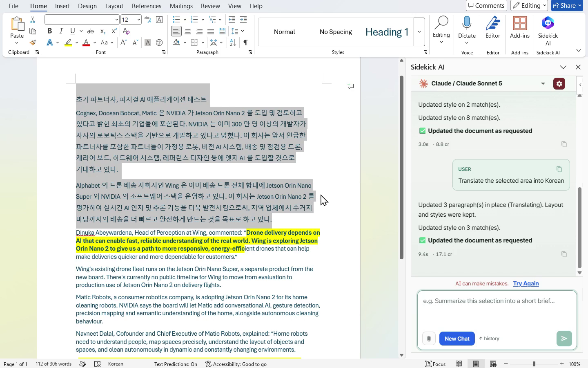Expand the Styles gallery
The height and width of the screenshot is (368, 588).
point(419,31)
